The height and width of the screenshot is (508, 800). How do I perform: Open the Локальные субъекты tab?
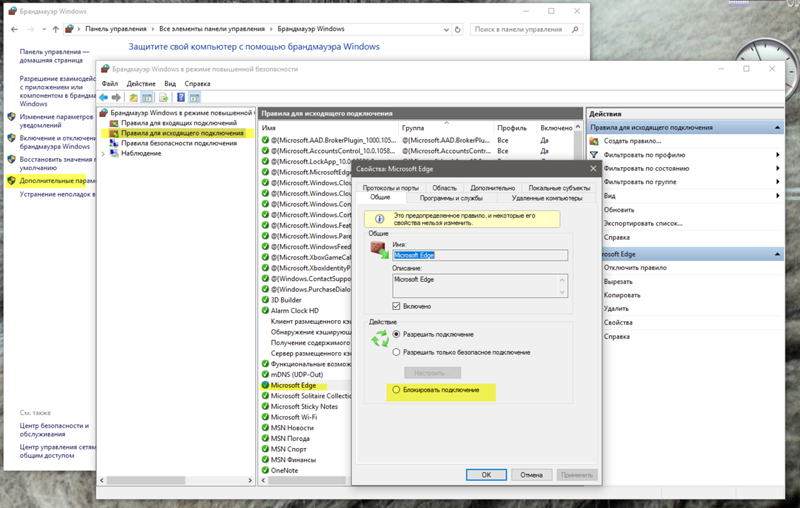[559, 188]
